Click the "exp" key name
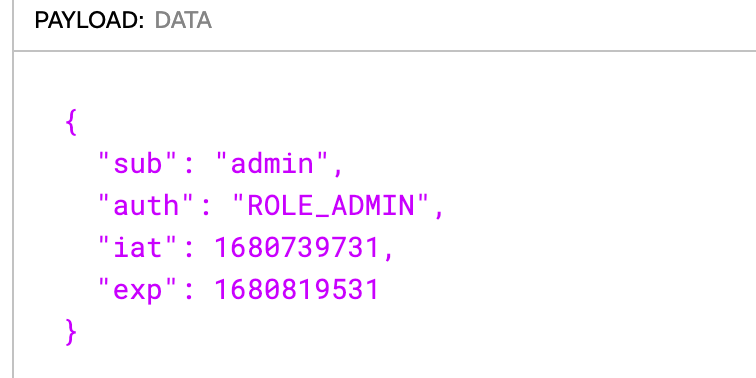This screenshot has width=756, height=378. click(x=137, y=289)
